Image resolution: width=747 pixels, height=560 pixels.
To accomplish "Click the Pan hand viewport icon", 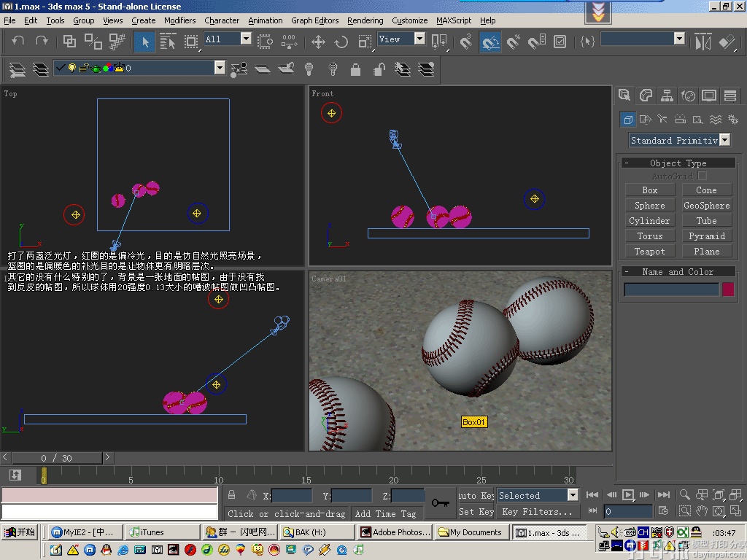I will click(x=701, y=511).
